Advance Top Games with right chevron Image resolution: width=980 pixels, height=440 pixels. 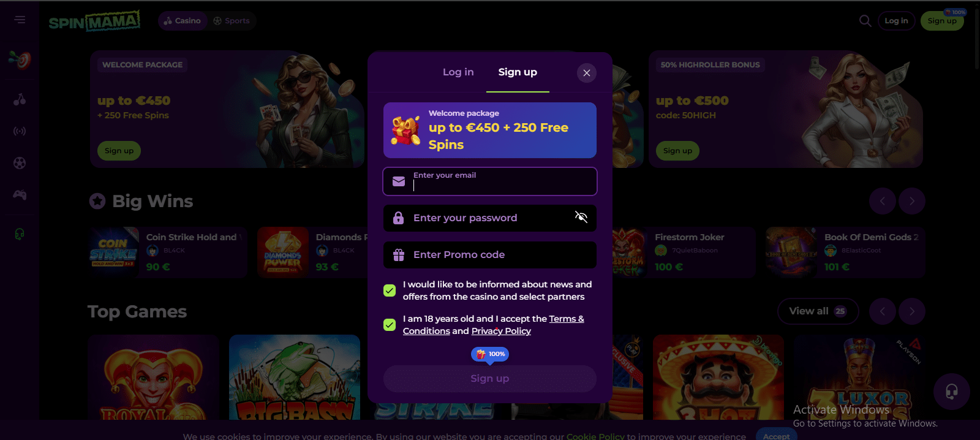(x=912, y=311)
